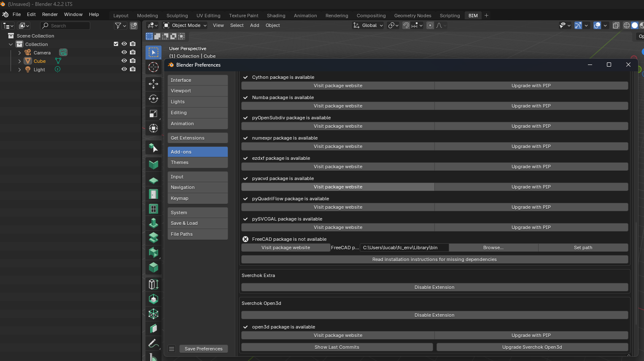Activate the Transform tool
This screenshot has height=361, width=644.
coord(154,128)
